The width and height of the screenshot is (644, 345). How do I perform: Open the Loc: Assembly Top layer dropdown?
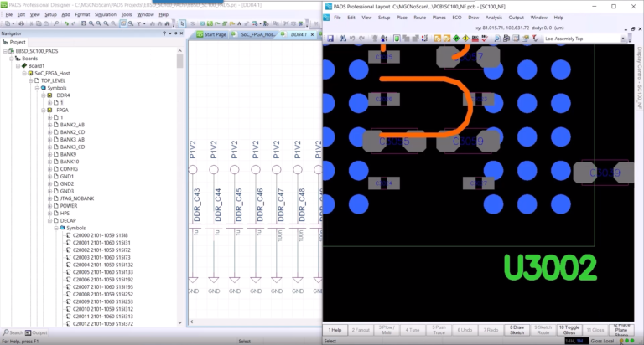pos(585,39)
